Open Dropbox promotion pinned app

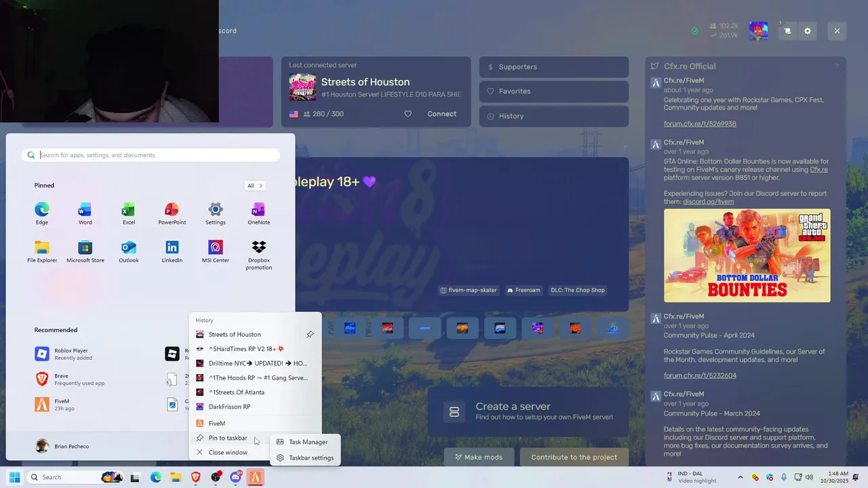click(258, 255)
